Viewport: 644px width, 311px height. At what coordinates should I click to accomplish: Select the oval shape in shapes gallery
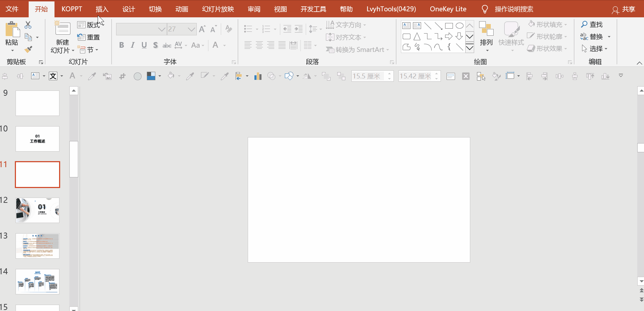[x=459, y=26]
